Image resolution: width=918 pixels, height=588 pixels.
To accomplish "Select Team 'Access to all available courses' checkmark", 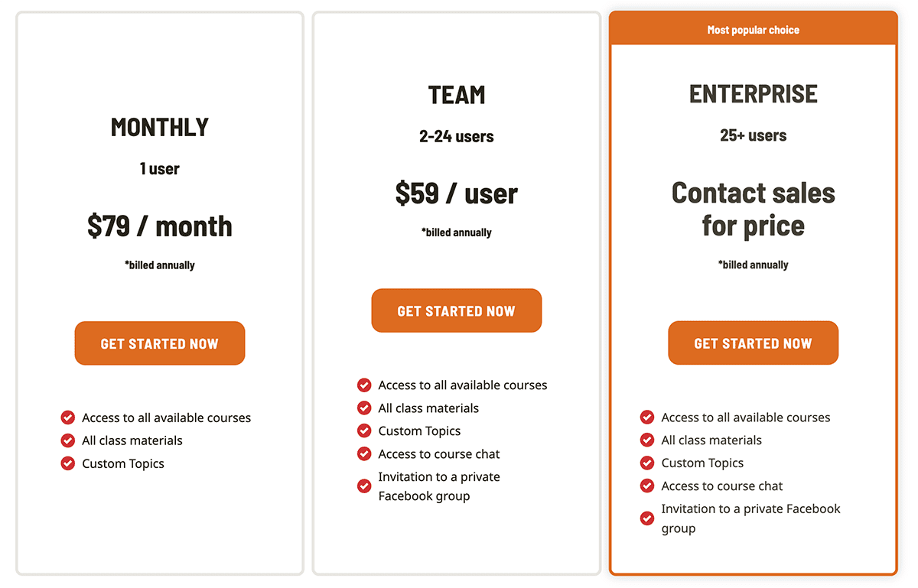I will [364, 385].
